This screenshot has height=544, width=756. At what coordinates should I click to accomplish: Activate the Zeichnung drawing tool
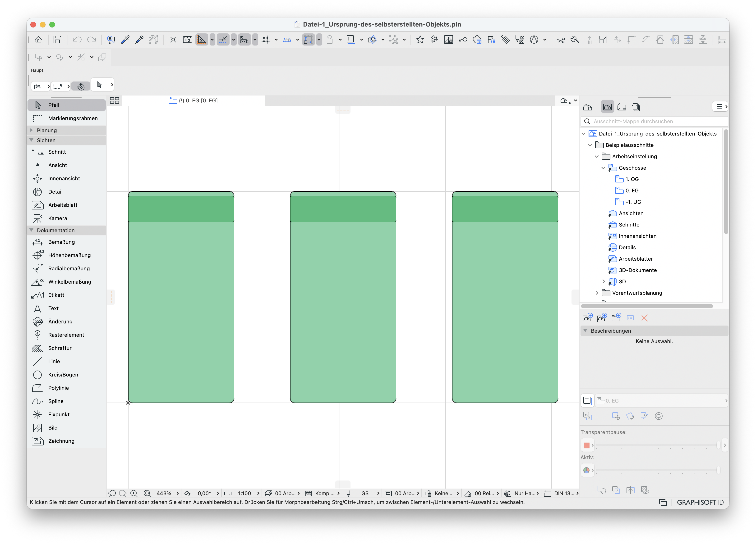click(66, 441)
